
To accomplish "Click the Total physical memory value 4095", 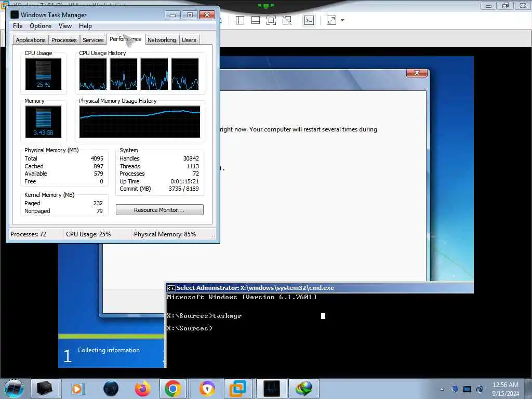I will [97, 158].
